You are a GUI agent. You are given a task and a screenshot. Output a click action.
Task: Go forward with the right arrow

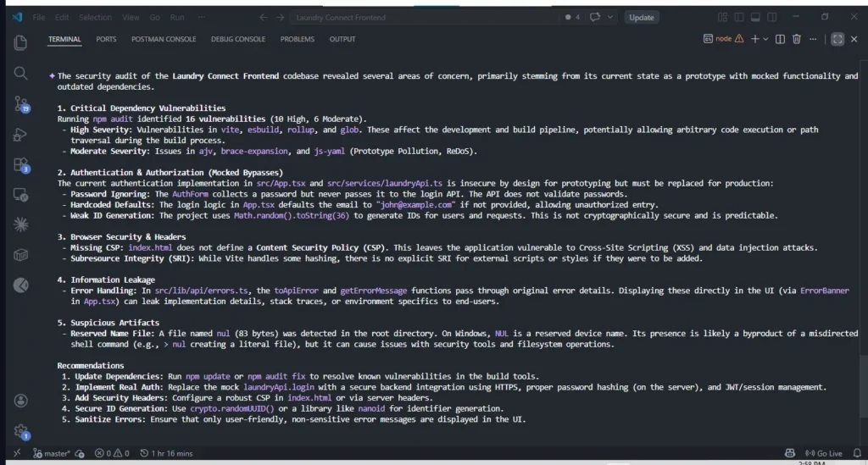(280, 17)
